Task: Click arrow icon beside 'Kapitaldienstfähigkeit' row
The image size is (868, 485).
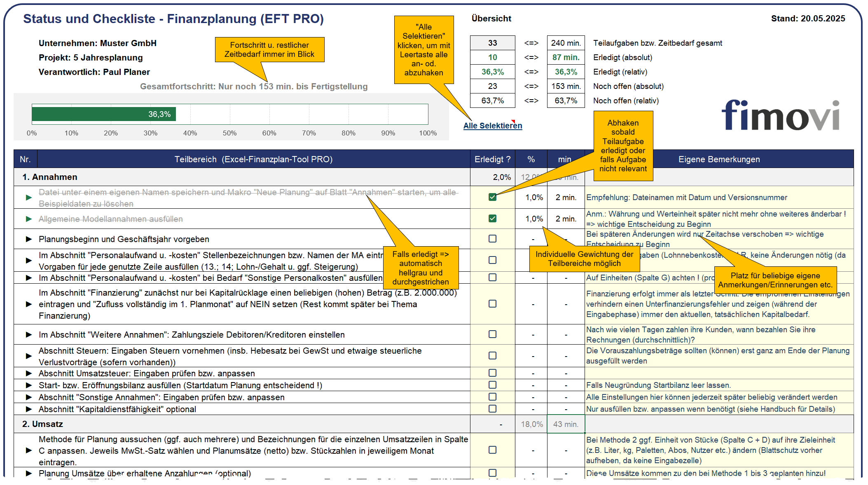Action: pyautogui.click(x=28, y=409)
